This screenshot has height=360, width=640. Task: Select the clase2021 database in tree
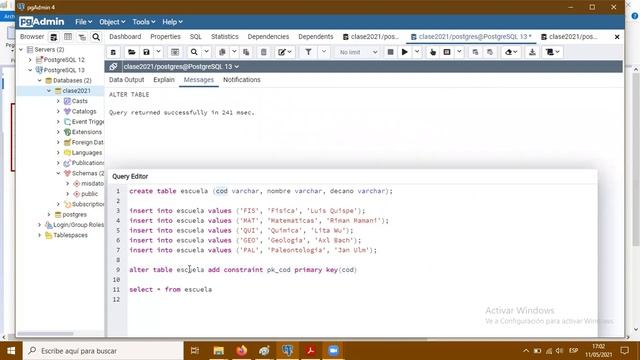(x=76, y=91)
